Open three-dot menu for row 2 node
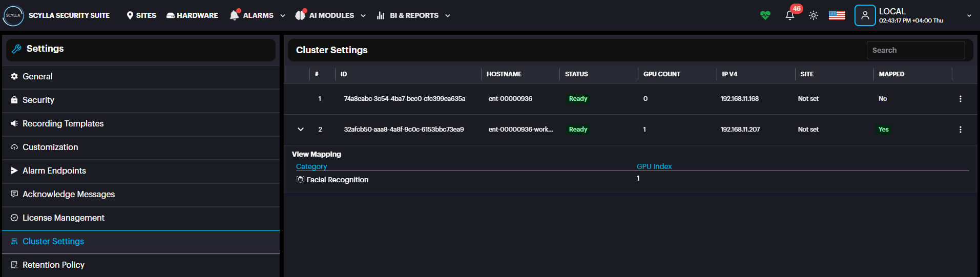The image size is (980, 277). pos(960,130)
